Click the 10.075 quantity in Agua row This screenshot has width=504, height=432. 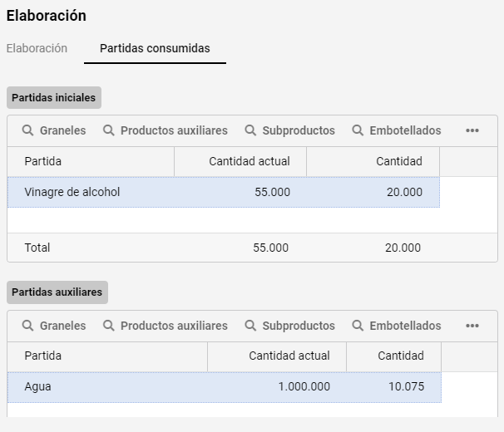(407, 386)
